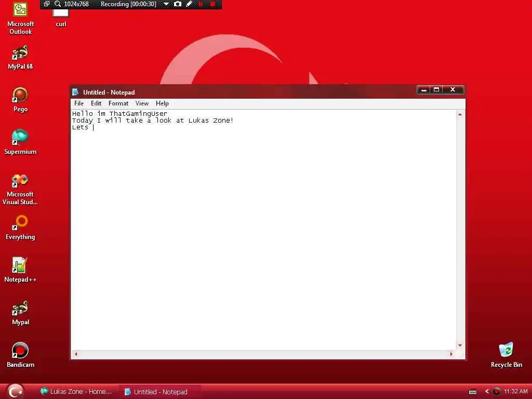The height and width of the screenshot is (399, 532).
Task: Launch Notepad++ from the desktop
Action: 20,270
